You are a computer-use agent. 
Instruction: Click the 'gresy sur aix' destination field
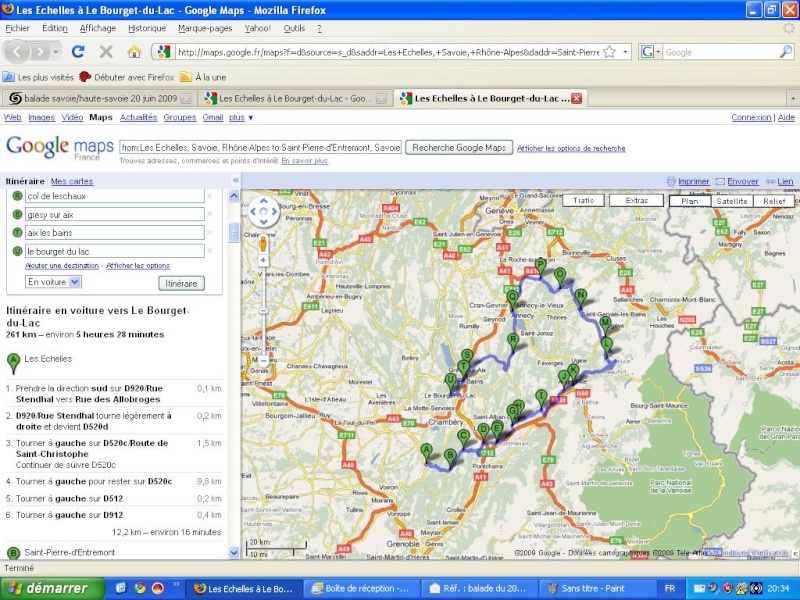[115, 214]
